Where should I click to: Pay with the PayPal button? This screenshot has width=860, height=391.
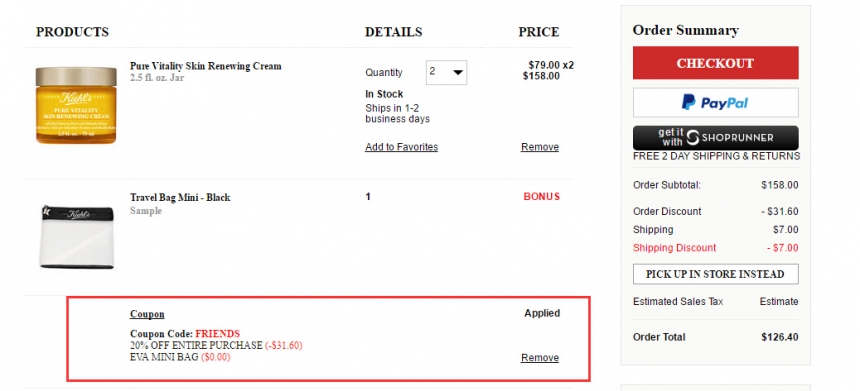pos(715,103)
